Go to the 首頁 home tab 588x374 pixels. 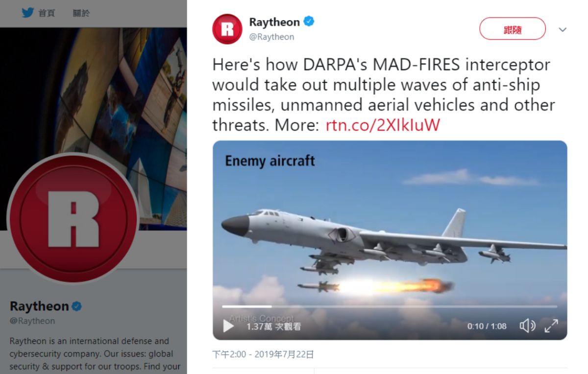point(47,13)
